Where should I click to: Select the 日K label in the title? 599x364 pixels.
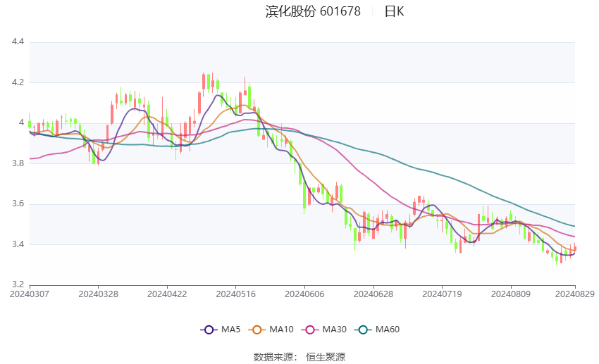coord(394,11)
